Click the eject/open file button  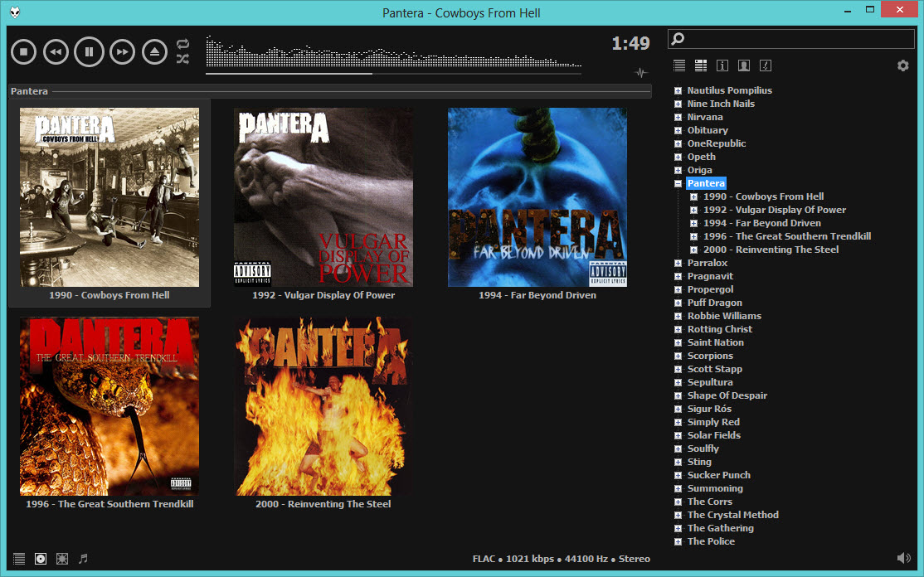(x=154, y=52)
